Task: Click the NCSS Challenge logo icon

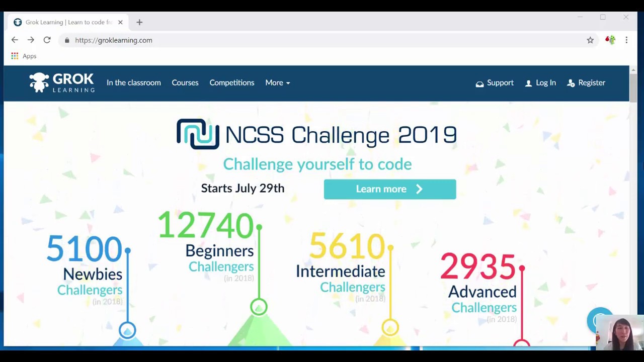Action: tap(198, 134)
